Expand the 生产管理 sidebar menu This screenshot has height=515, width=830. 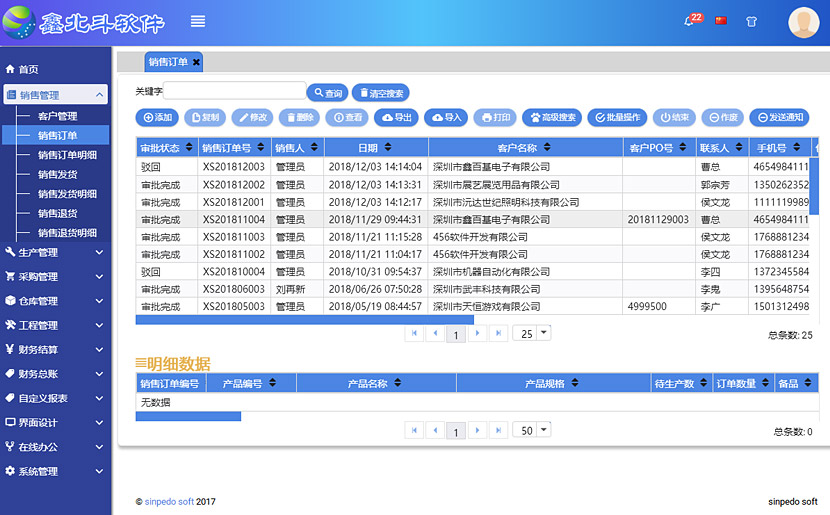click(x=56, y=252)
